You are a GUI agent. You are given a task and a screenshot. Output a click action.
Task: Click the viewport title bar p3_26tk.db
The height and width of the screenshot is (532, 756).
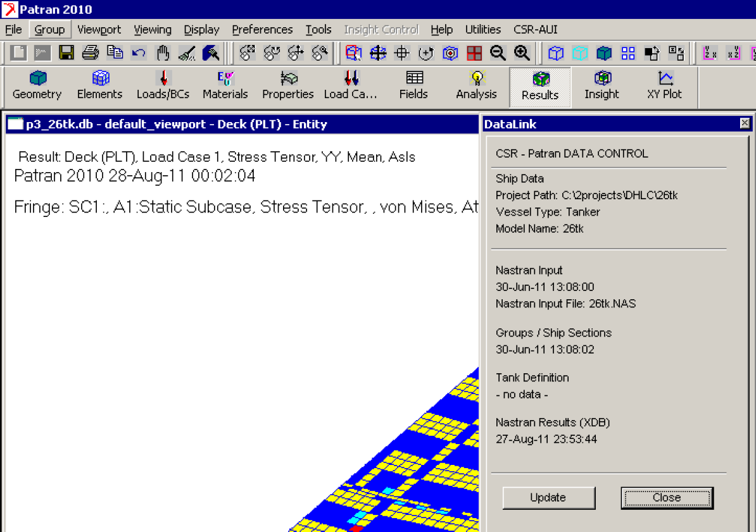(x=242, y=124)
